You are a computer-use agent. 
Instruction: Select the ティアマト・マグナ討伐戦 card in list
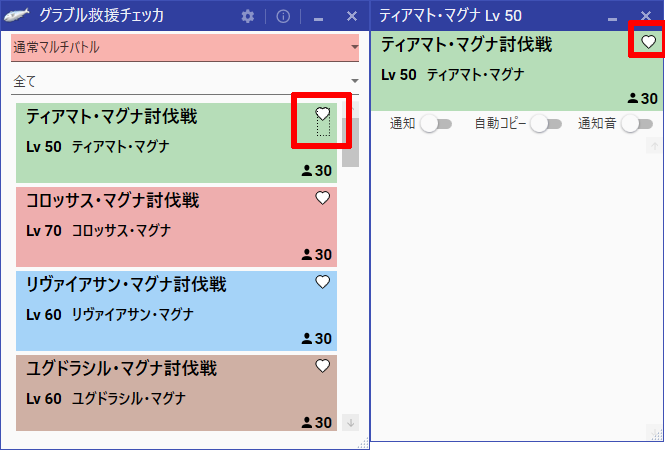click(x=176, y=143)
